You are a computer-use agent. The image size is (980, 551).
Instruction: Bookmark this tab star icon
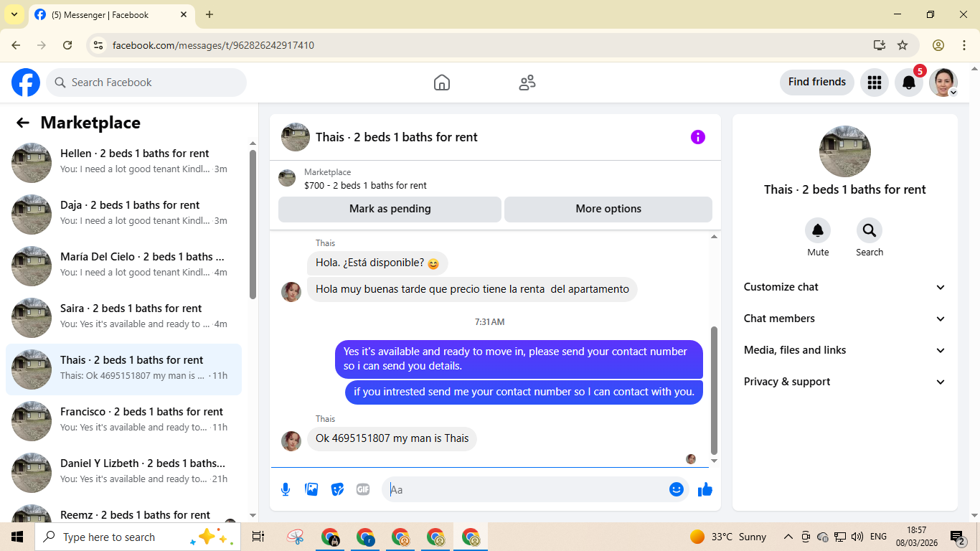coord(903,45)
